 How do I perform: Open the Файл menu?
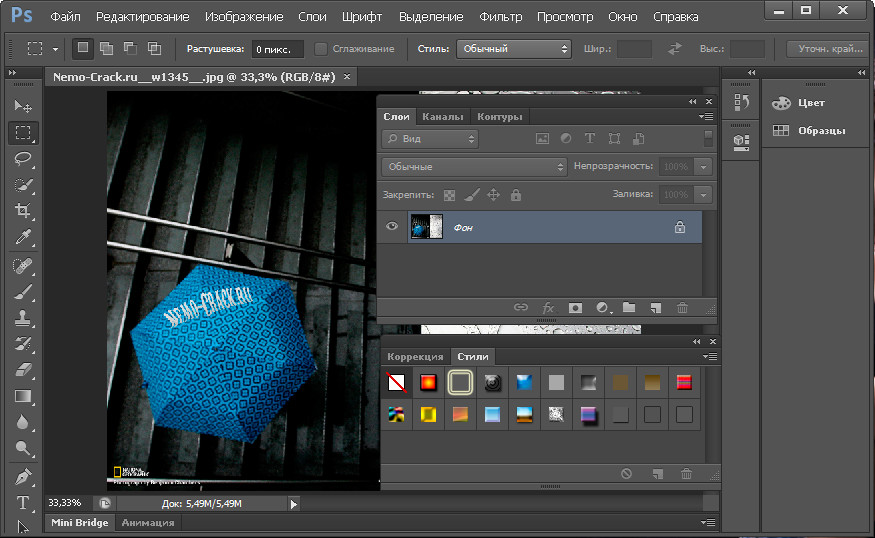(x=65, y=17)
